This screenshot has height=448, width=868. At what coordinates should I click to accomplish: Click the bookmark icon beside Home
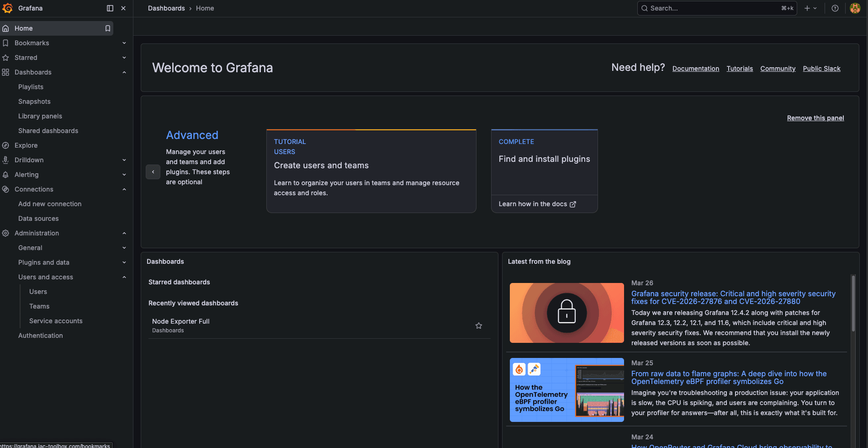pos(108,28)
